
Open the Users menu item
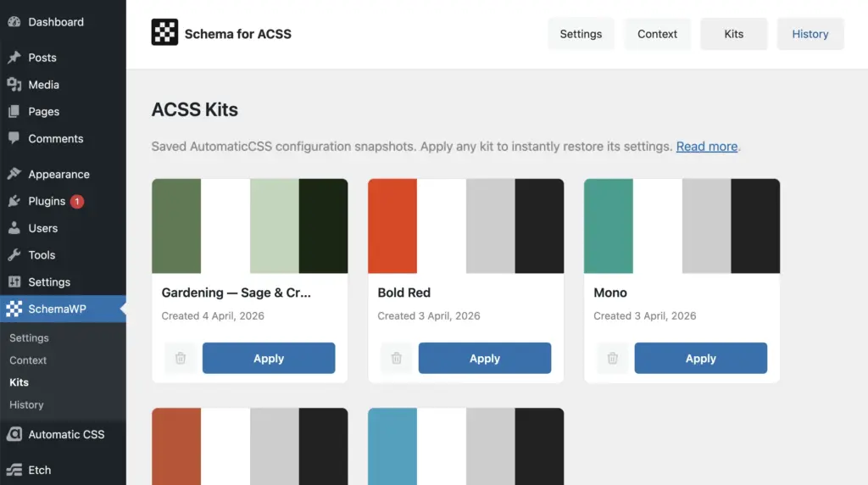coord(63,228)
